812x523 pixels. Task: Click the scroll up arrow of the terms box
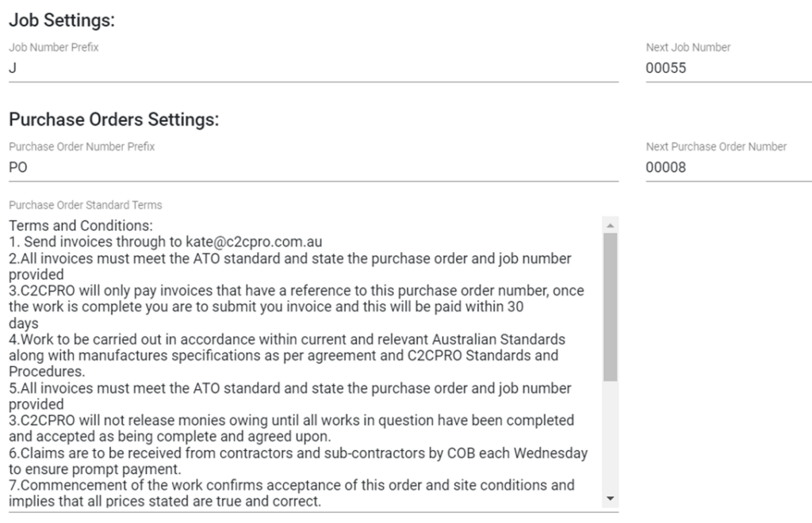pyautogui.click(x=610, y=225)
